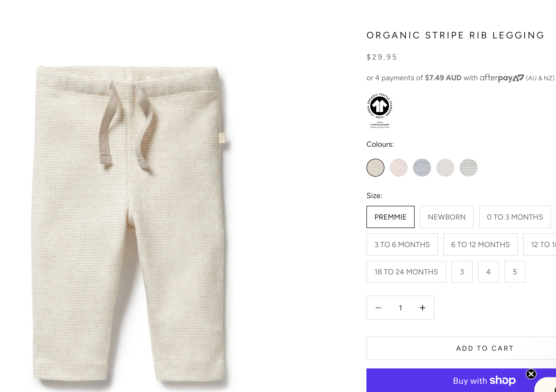Screen dimensions: 556x392
Task: Pick the blue stripe colour swatch
Action: coord(422,168)
